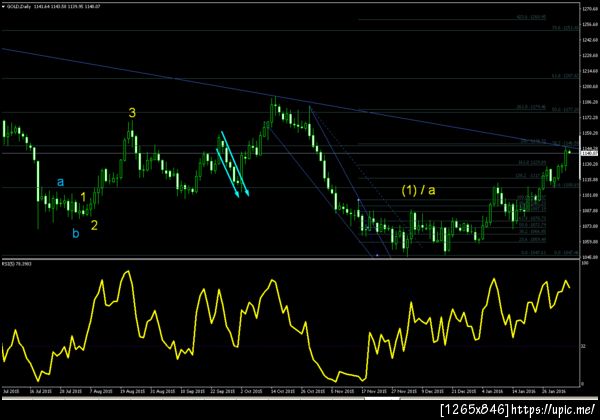Image resolution: width=600 pixels, height=420 pixels.
Task: Click the 1172.20 price axis label
Action: [590, 117]
